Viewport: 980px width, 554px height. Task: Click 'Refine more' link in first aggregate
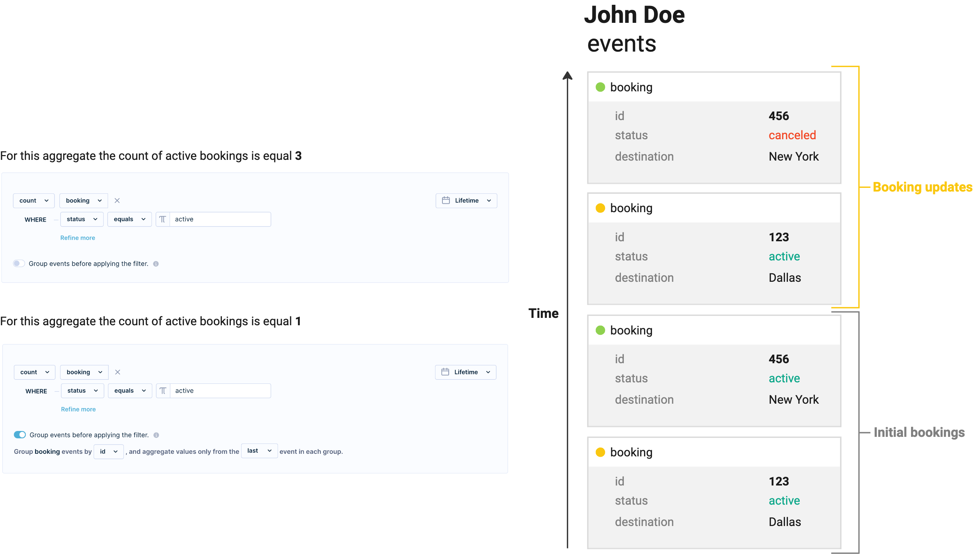coord(78,238)
